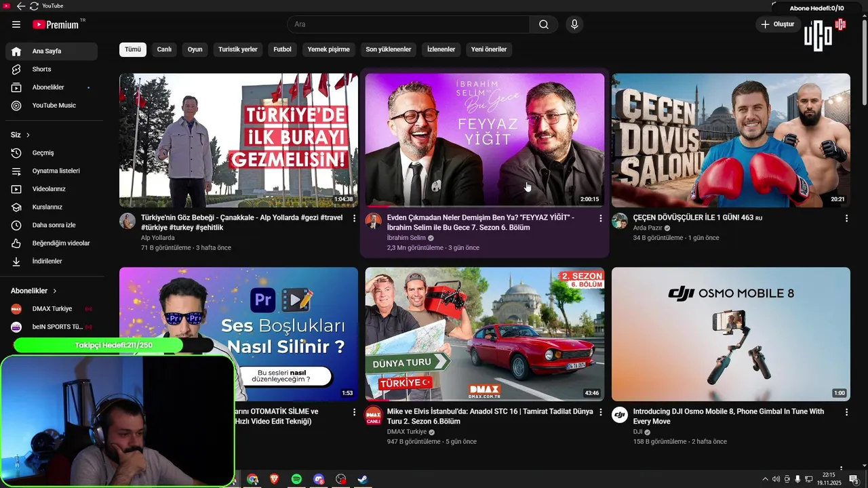Play the Feyyaz Yiğit video thumbnail
The height and width of the screenshot is (488, 868).
(x=485, y=140)
